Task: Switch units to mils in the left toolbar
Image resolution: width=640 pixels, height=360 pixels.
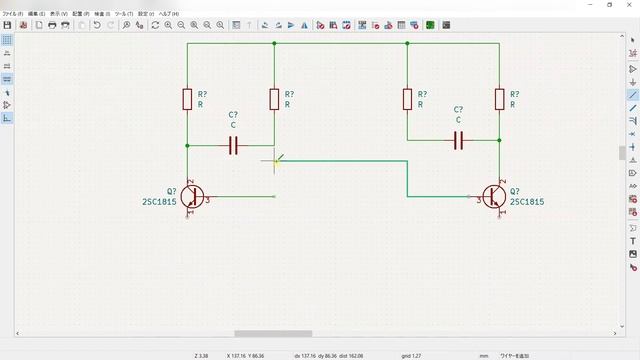Action: coord(7,66)
